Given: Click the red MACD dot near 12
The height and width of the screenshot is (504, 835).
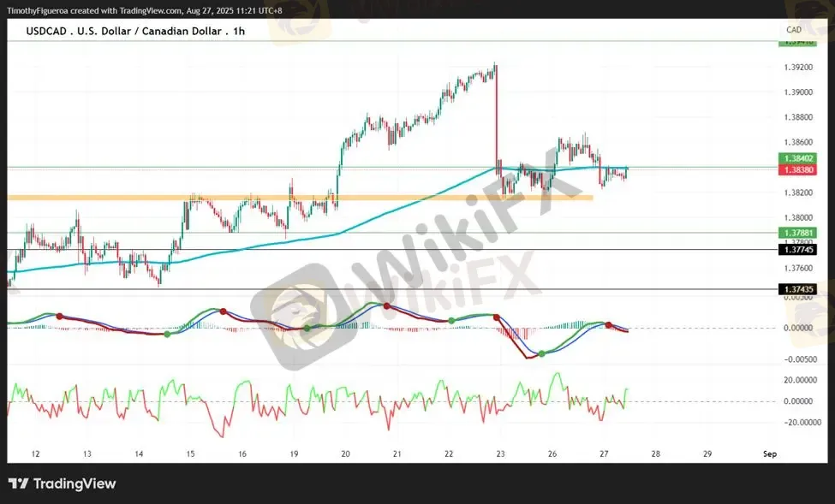Looking at the screenshot, I should (60, 316).
